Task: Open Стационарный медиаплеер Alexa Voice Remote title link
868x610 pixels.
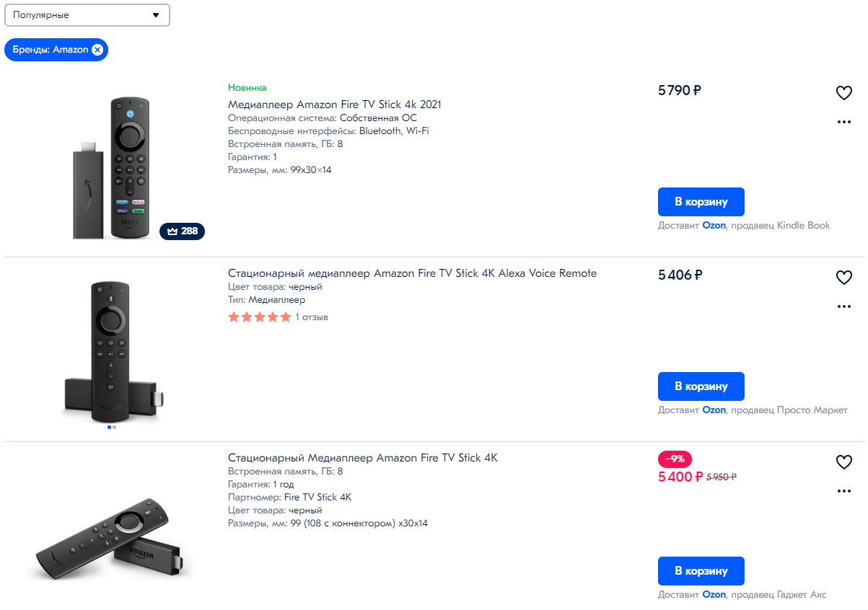Action: coord(412,273)
